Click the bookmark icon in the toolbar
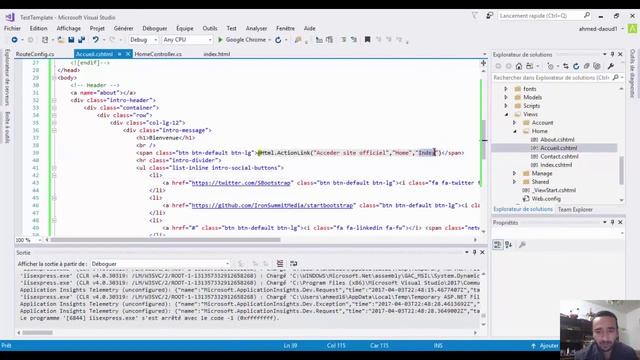This screenshot has width=640, height=360. pos(367,40)
